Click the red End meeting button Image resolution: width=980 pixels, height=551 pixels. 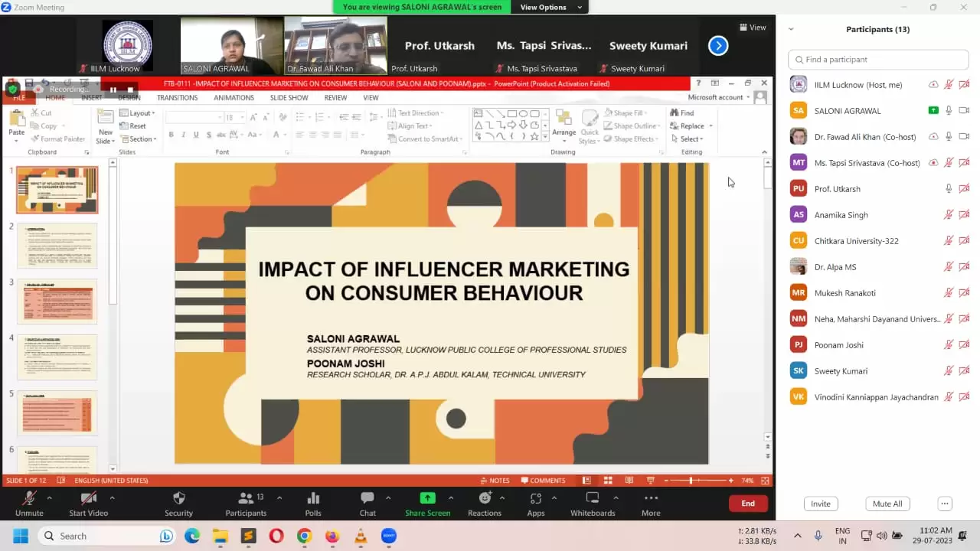748,503
